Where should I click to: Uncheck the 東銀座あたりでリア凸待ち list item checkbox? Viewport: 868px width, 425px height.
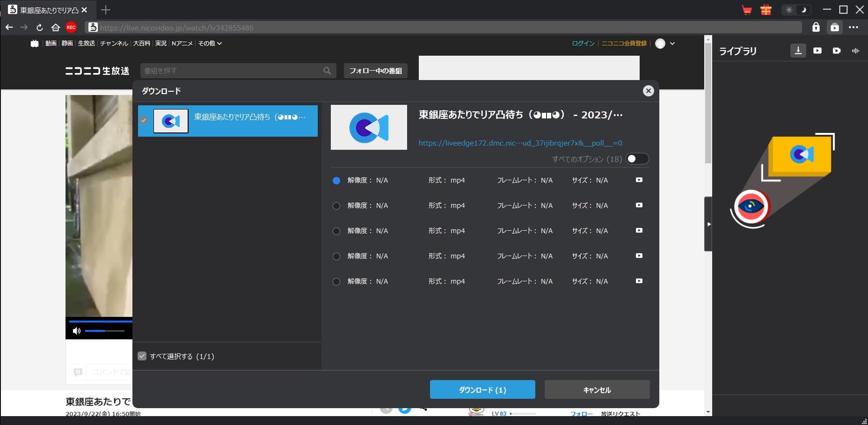[144, 120]
